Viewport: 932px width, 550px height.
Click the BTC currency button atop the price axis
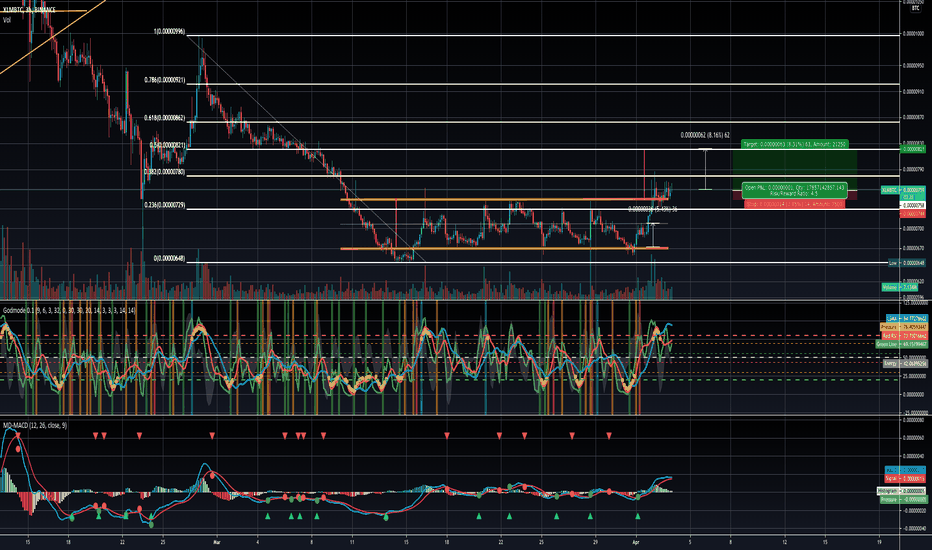(x=915, y=8)
